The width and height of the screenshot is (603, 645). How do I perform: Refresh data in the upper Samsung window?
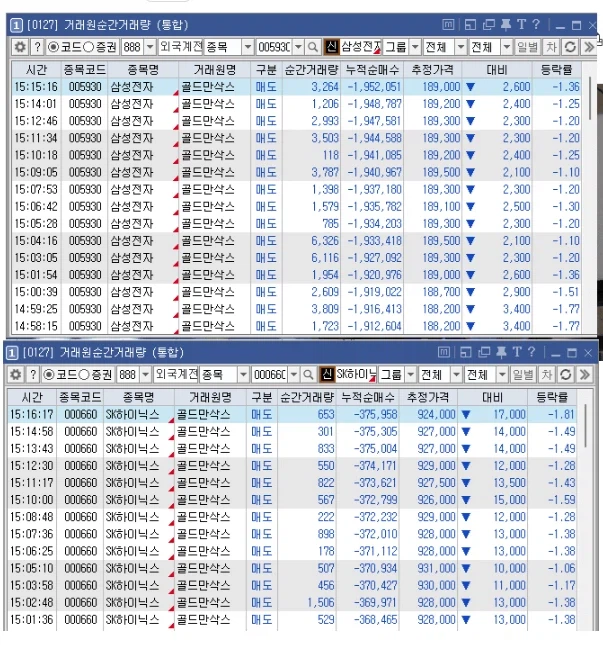click(x=570, y=47)
